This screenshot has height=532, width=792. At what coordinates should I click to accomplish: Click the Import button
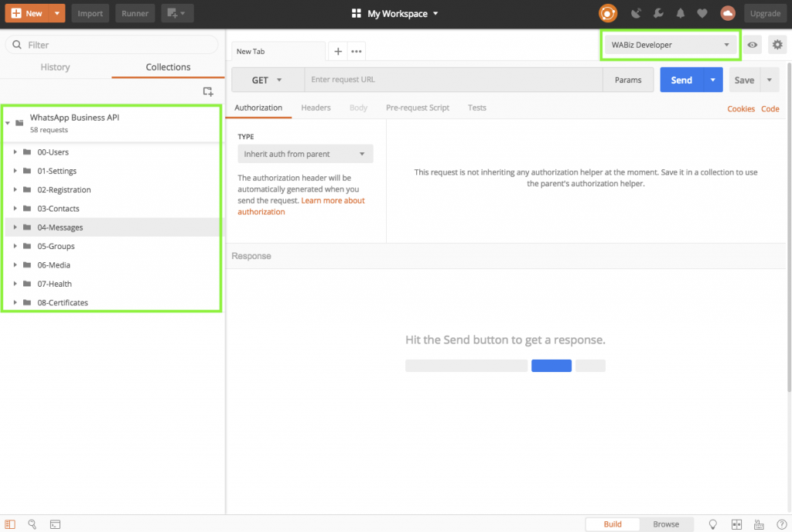pyautogui.click(x=90, y=13)
